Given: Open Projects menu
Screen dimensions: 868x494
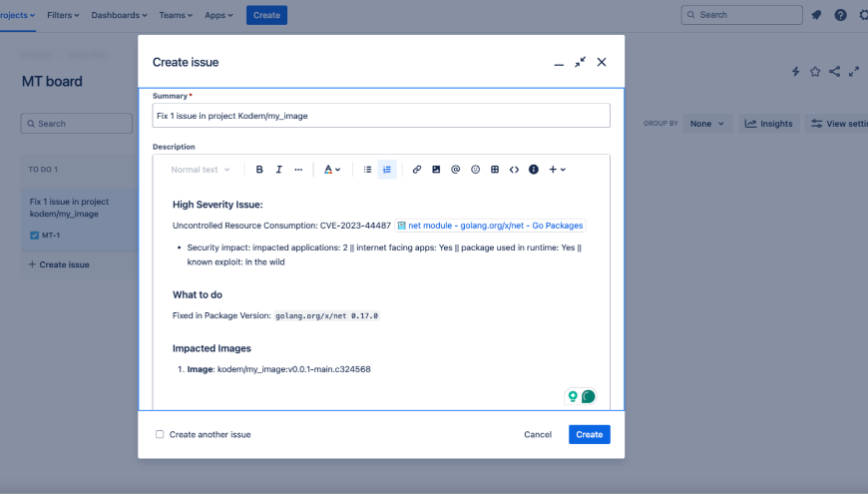Looking at the screenshot, I should pyautogui.click(x=17, y=15).
